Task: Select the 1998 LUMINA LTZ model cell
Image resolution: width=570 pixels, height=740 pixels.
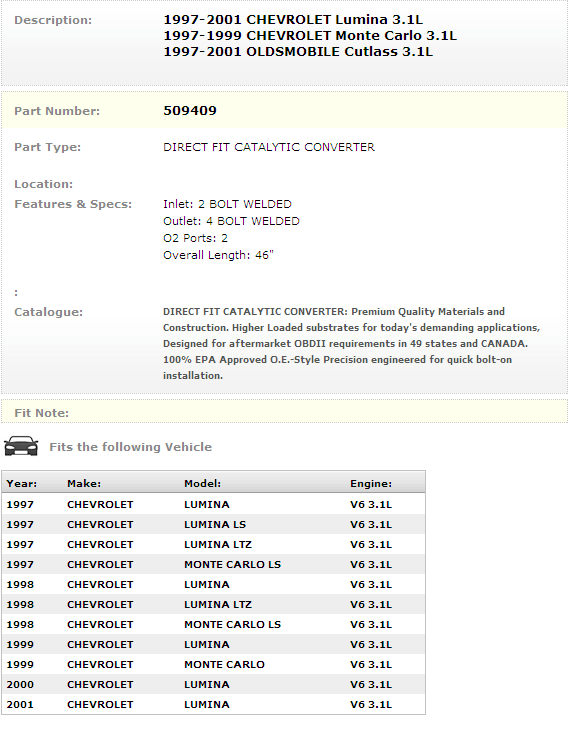Action: coord(218,605)
